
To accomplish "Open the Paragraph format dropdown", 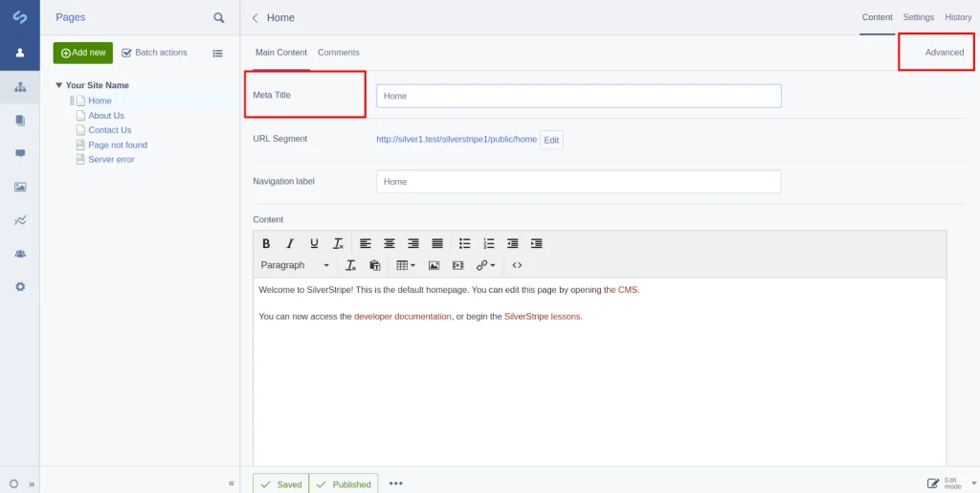I will point(295,265).
